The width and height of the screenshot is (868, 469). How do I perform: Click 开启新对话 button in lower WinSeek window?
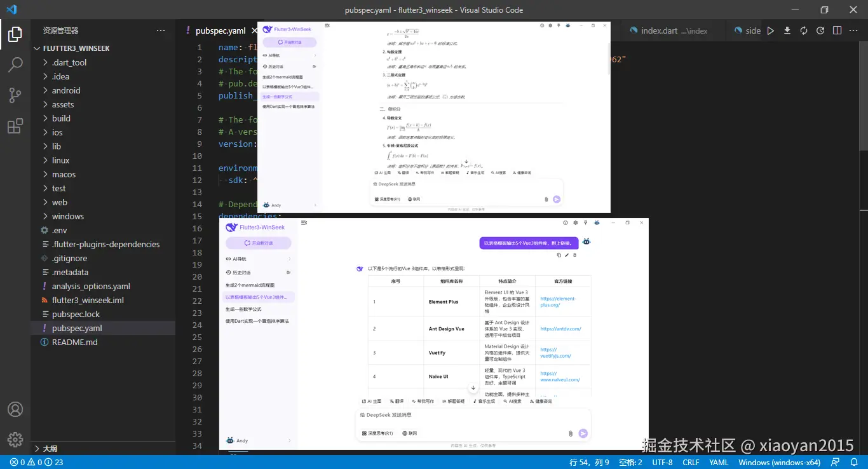pos(259,243)
